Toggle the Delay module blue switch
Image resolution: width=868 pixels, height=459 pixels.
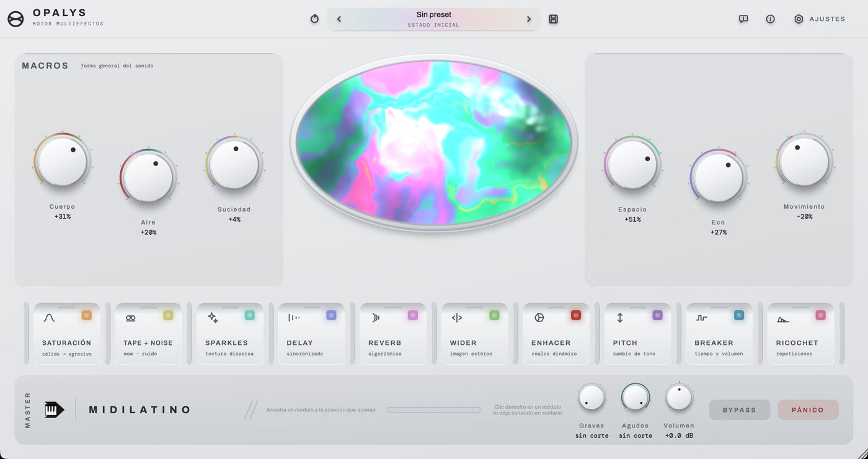(332, 315)
